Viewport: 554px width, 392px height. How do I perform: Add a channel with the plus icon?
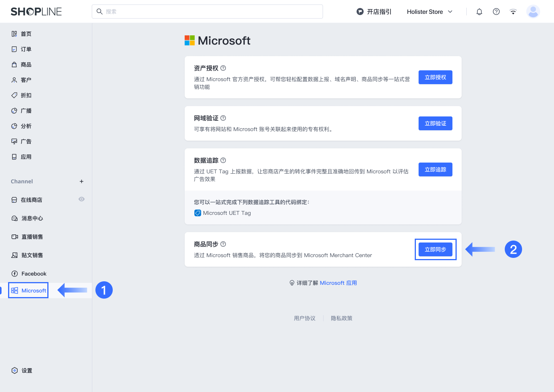(x=82, y=181)
